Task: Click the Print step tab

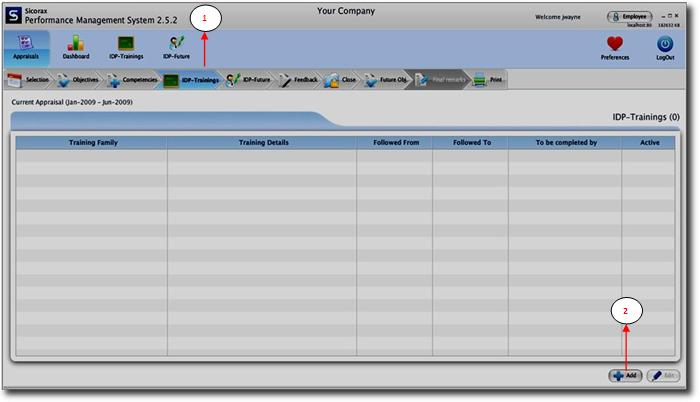Action: (x=490, y=80)
